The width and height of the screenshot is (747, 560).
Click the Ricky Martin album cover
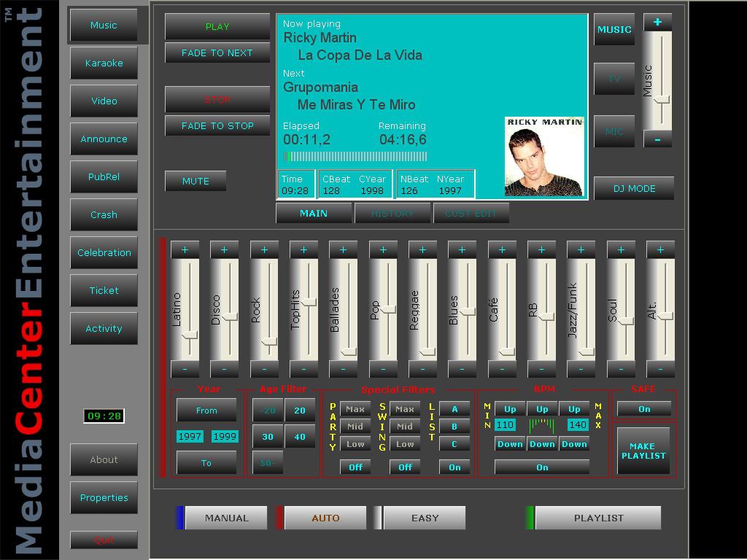point(544,157)
